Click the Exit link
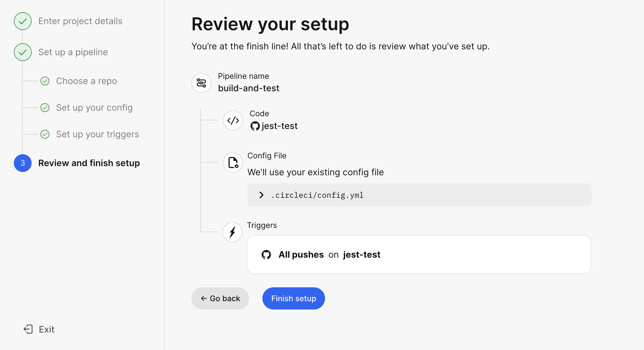 47,329
